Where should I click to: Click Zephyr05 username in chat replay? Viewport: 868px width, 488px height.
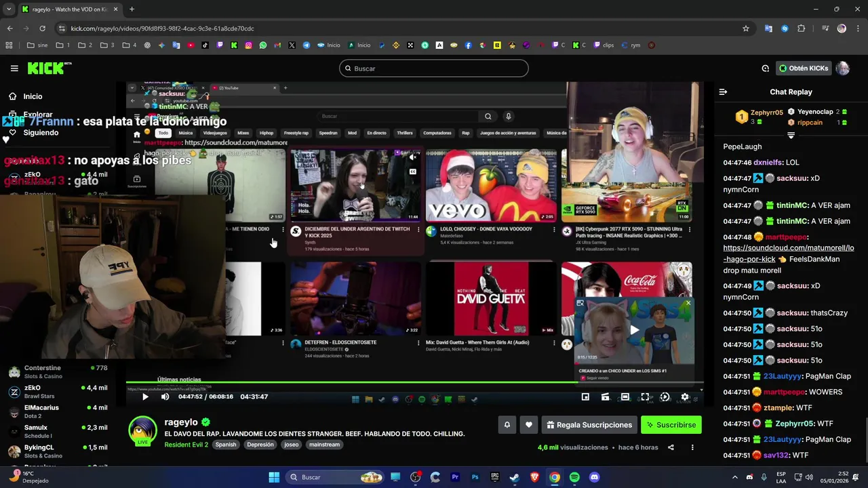(x=794, y=424)
